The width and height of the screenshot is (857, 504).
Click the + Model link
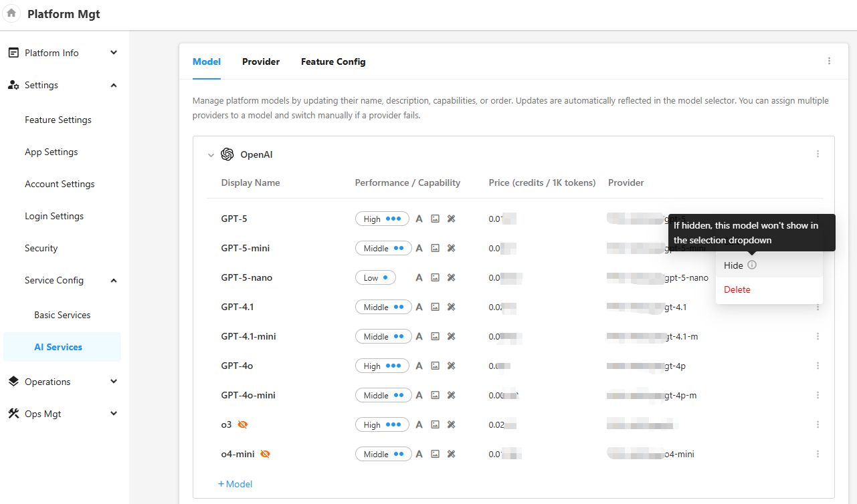tap(235, 484)
